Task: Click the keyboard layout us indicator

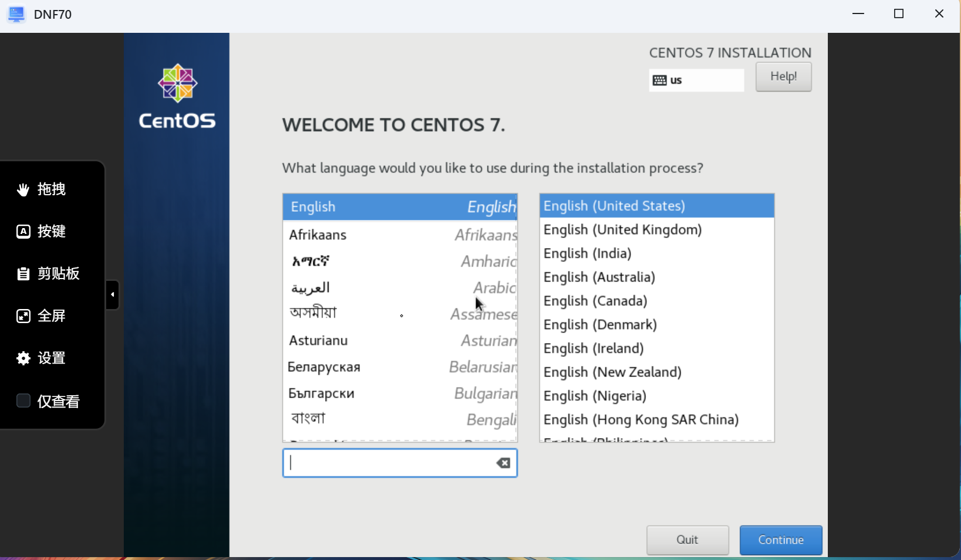Action: pos(696,80)
